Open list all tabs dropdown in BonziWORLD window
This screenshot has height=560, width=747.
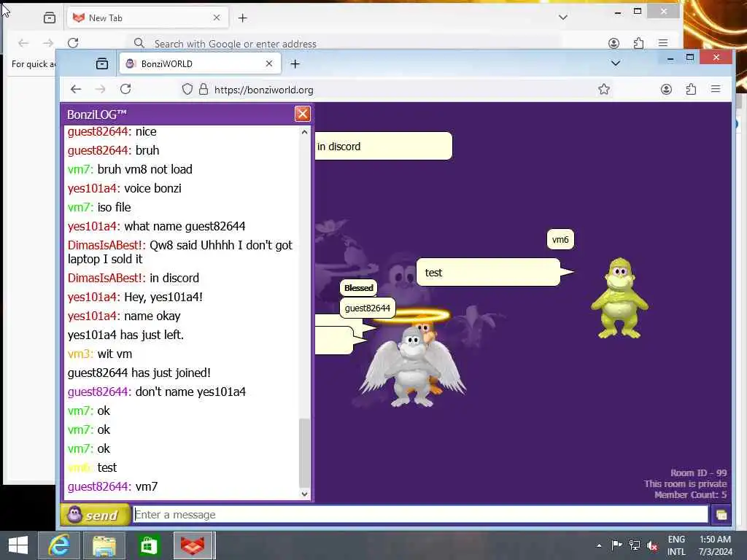616,63
